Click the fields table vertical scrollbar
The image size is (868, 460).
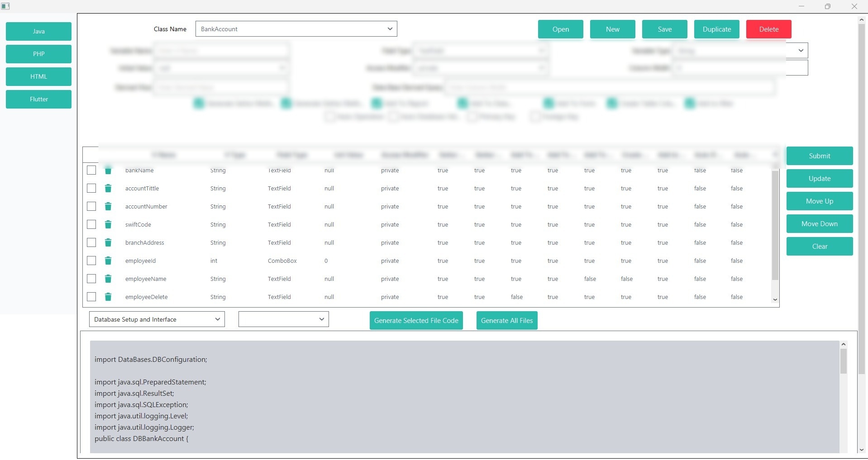coord(775,226)
